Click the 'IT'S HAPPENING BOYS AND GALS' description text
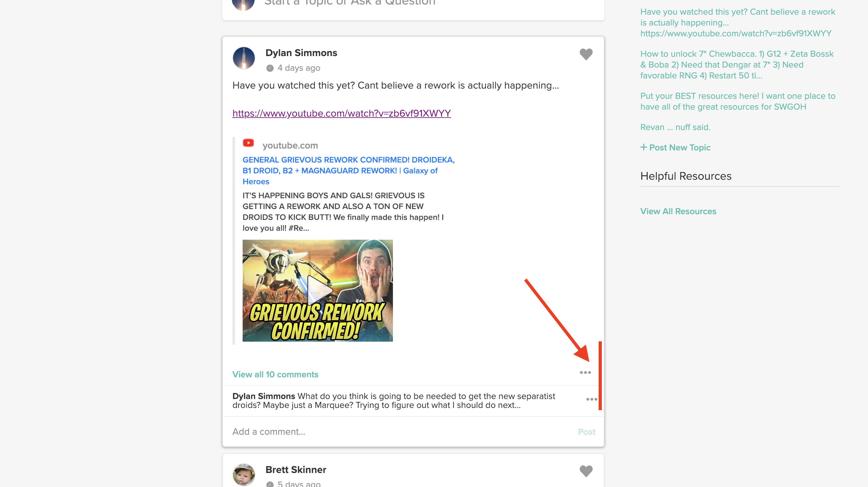 point(343,212)
